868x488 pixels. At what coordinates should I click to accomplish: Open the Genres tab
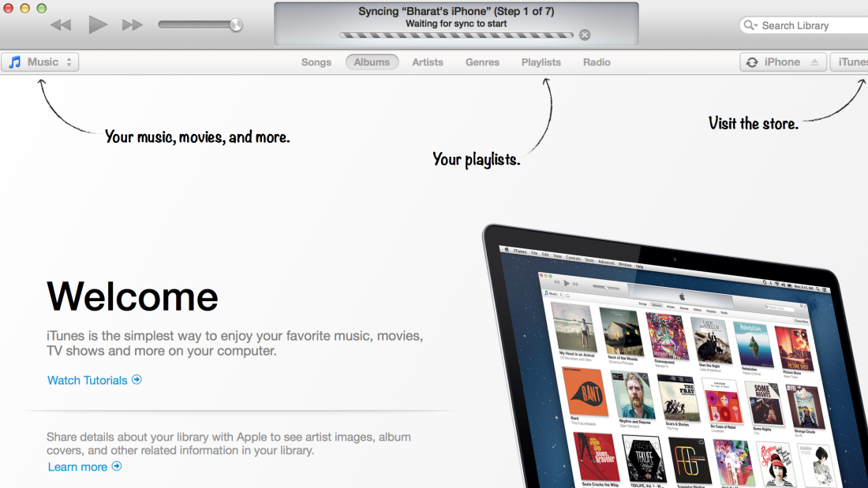pyautogui.click(x=482, y=62)
